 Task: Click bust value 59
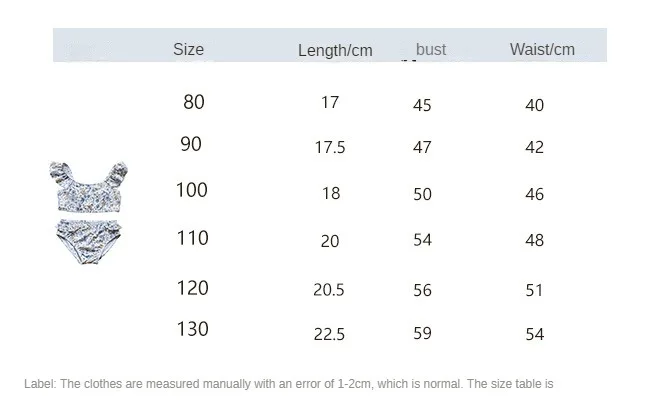pos(422,333)
